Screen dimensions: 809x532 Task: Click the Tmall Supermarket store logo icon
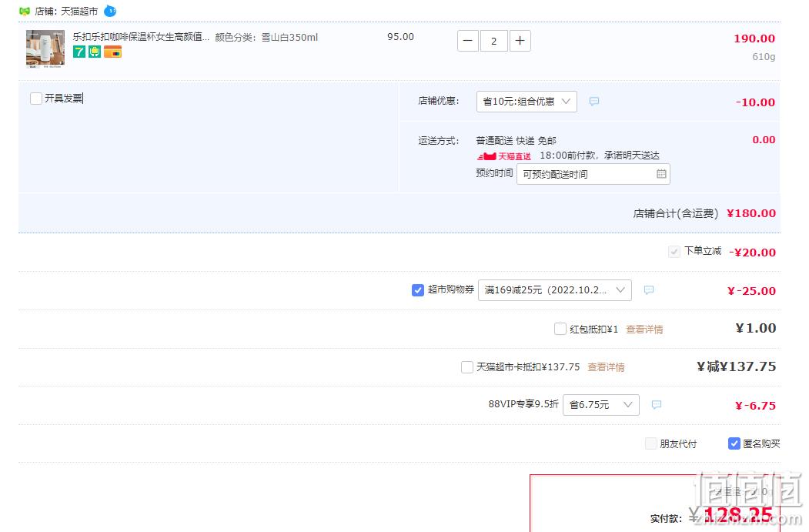point(25,11)
